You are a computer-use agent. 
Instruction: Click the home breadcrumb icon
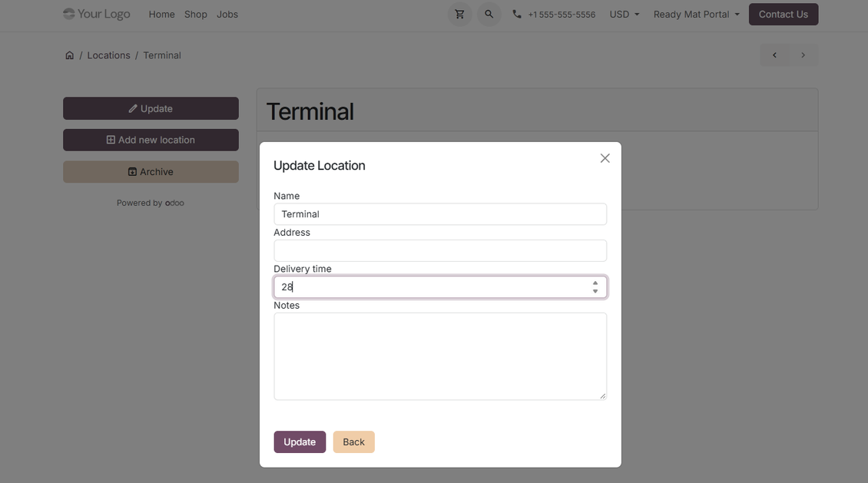tap(69, 55)
